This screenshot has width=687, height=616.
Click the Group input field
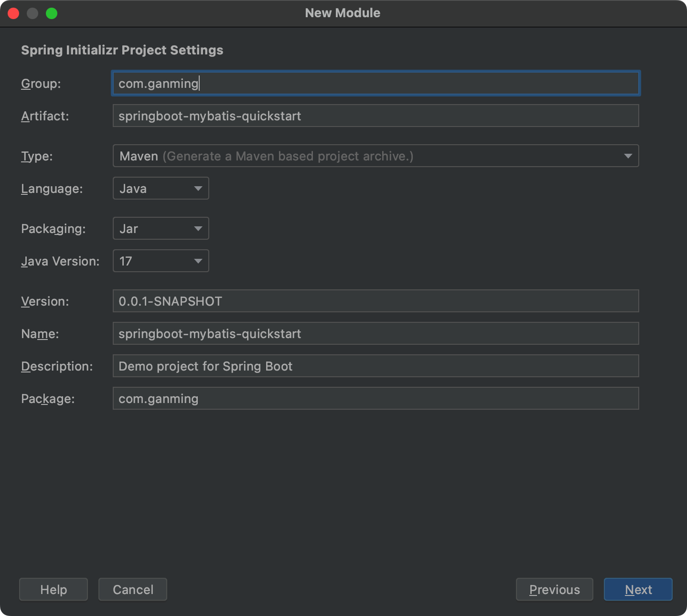tap(376, 84)
